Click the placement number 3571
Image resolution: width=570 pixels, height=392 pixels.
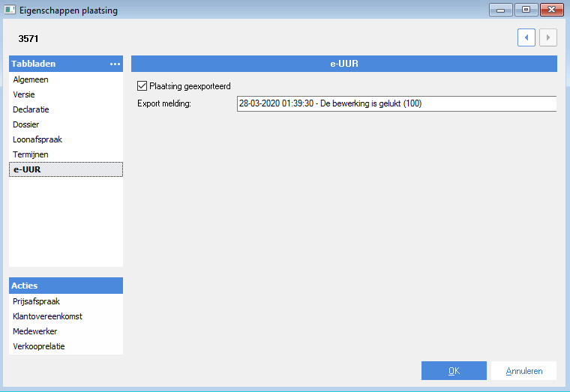28,39
